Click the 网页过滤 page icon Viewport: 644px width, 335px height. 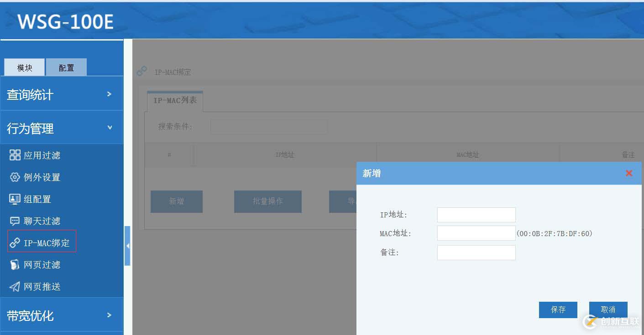15,264
